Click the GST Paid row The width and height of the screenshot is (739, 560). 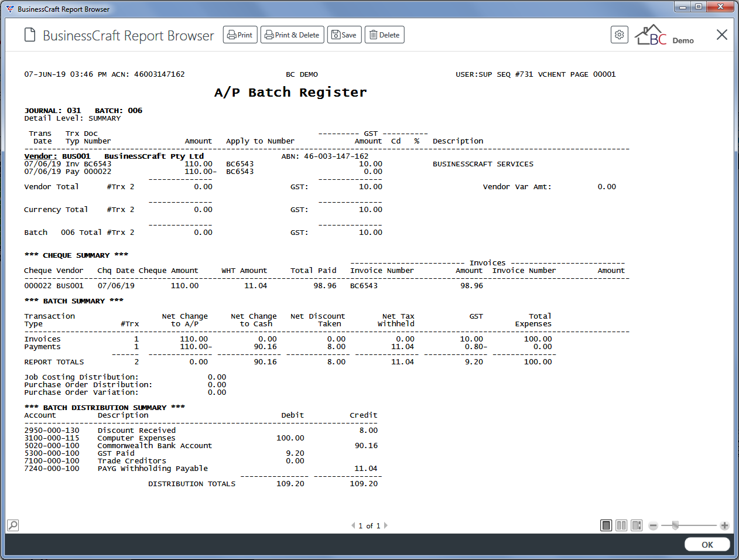point(201,453)
